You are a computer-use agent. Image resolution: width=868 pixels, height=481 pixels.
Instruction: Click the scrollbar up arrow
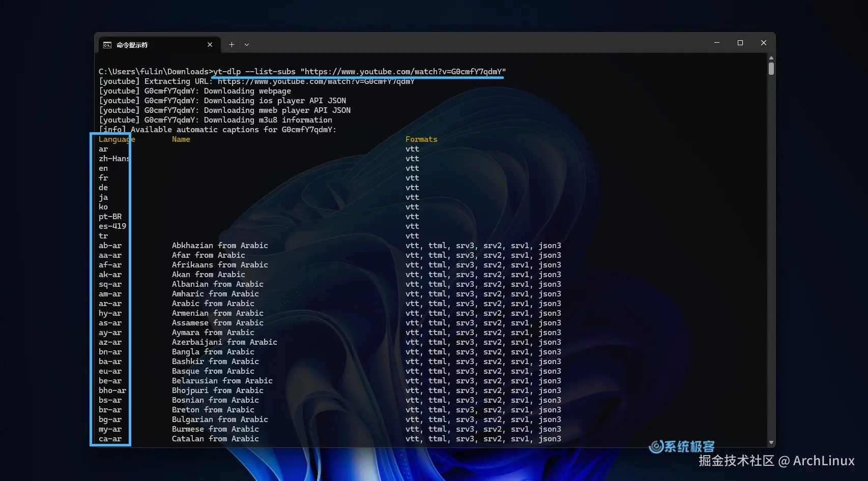(771, 58)
